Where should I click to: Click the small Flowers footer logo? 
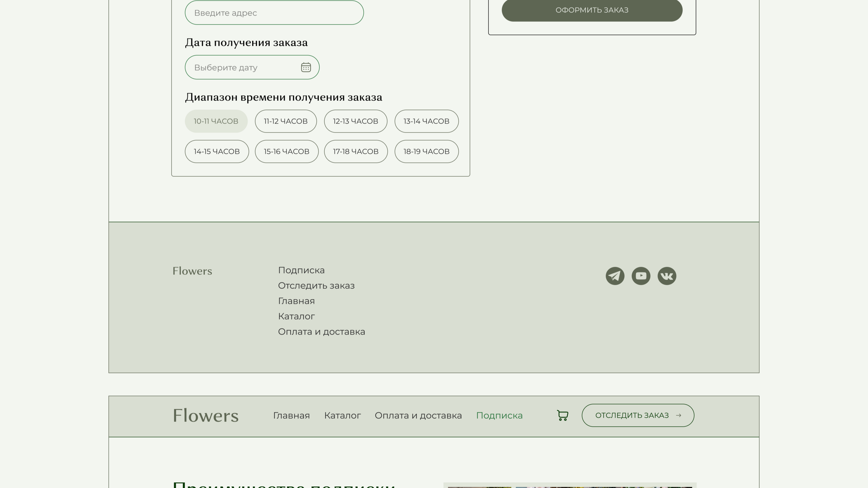pos(192,271)
